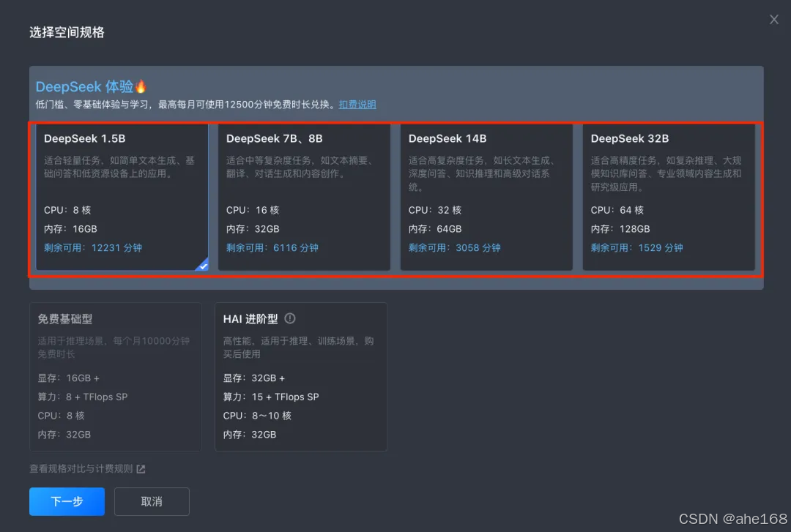
Task: Click the 取消 button
Action: (x=152, y=501)
